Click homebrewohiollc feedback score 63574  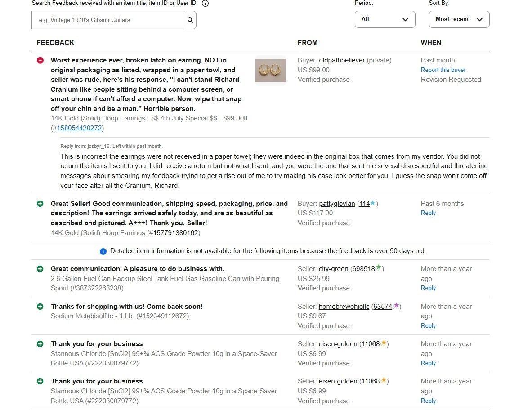[383, 307]
